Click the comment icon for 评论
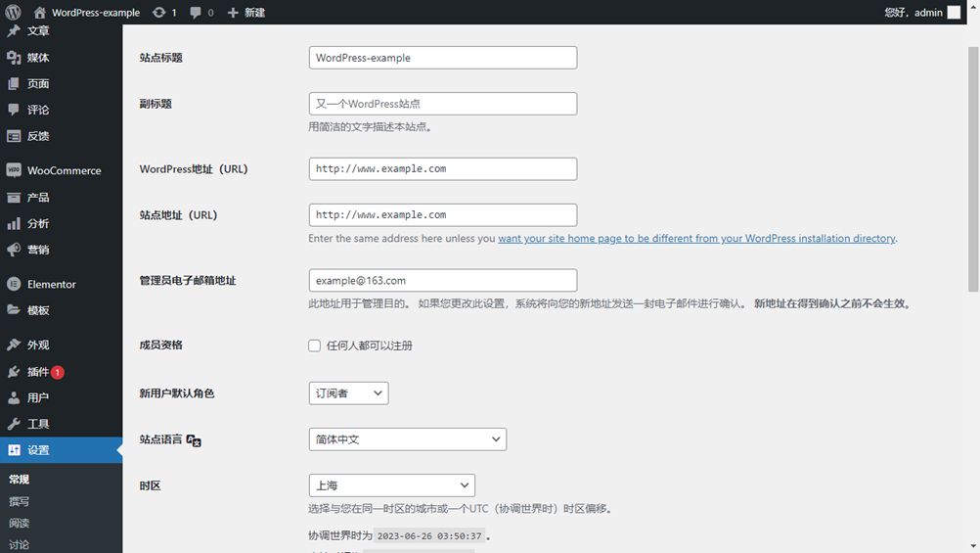 (x=13, y=110)
